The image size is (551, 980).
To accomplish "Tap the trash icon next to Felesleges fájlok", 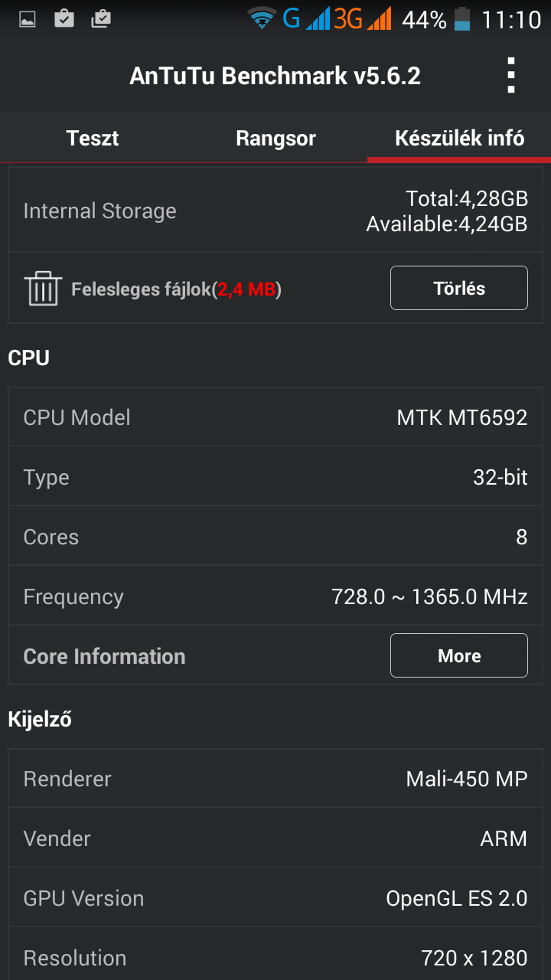I will (44, 288).
